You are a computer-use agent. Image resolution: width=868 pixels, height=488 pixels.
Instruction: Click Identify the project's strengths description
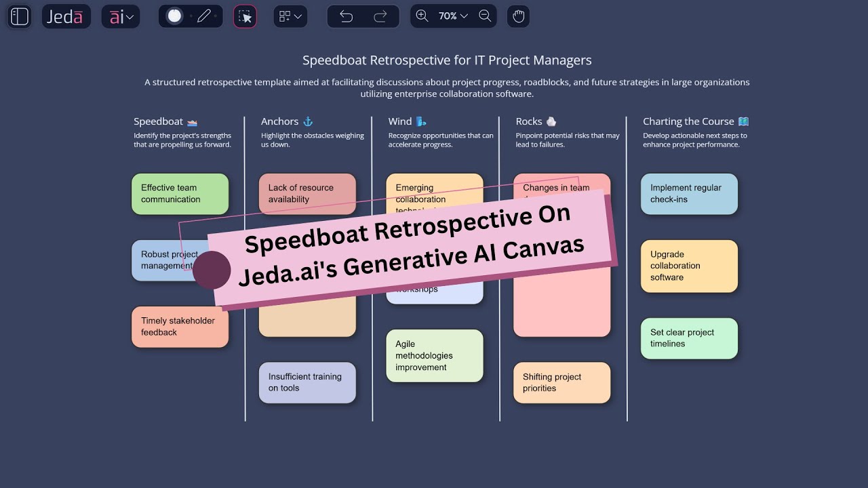point(182,140)
